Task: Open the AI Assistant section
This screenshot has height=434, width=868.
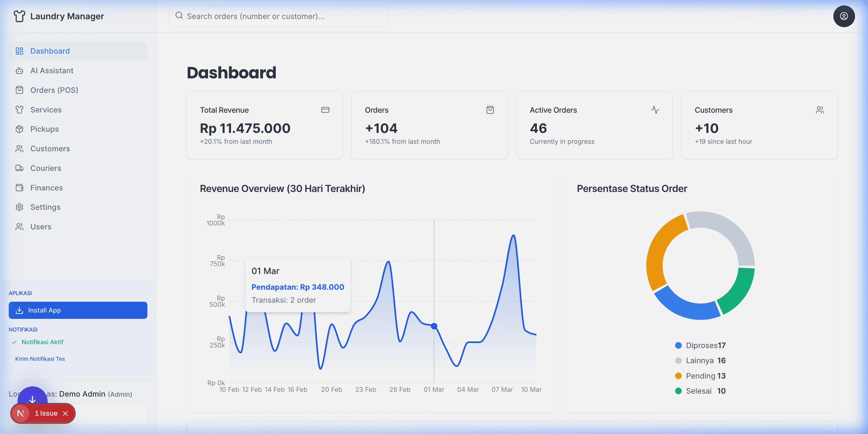Action: (x=52, y=71)
